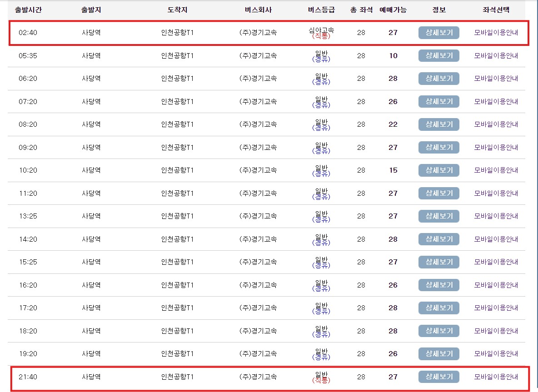Click 상세보기 for the 02:40 departure

(x=438, y=32)
